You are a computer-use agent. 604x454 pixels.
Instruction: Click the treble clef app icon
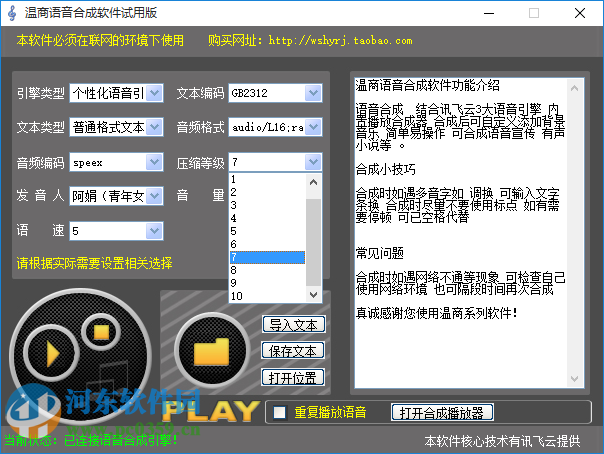pos(12,13)
